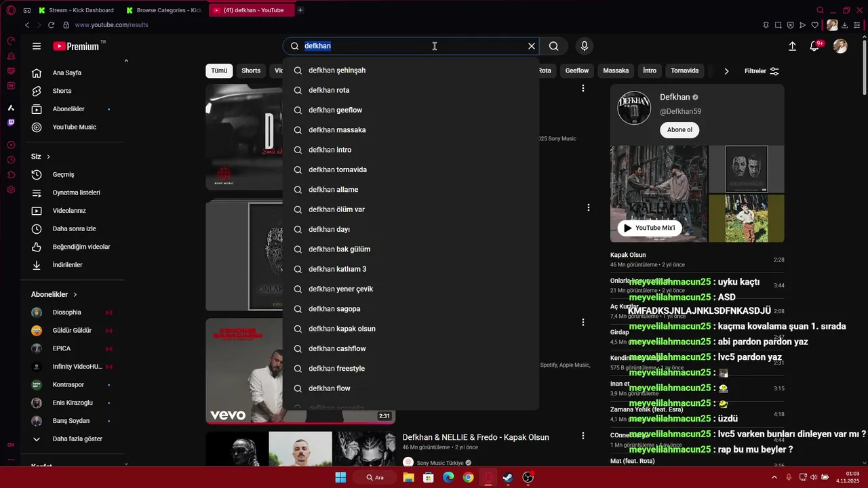The width and height of the screenshot is (868, 488).
Task: Choose suggestion defkhan kapak olsun
Action: click(x=411, y=329)
